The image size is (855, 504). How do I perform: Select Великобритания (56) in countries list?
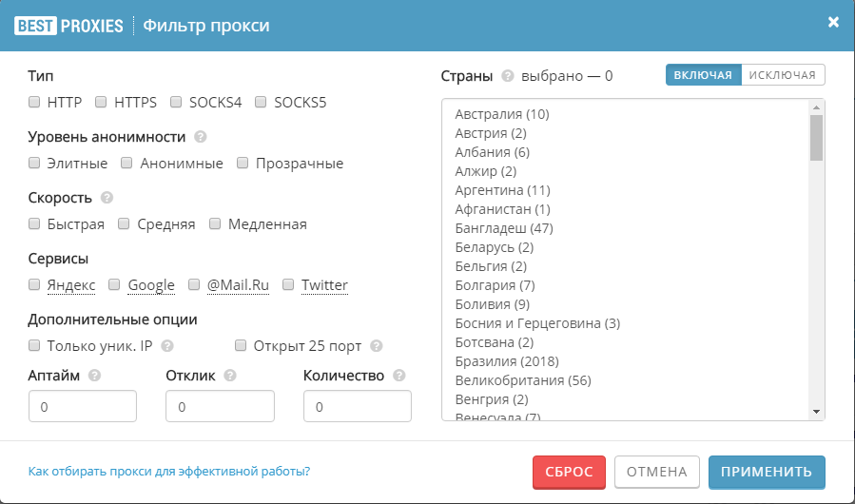pos(523,380)
